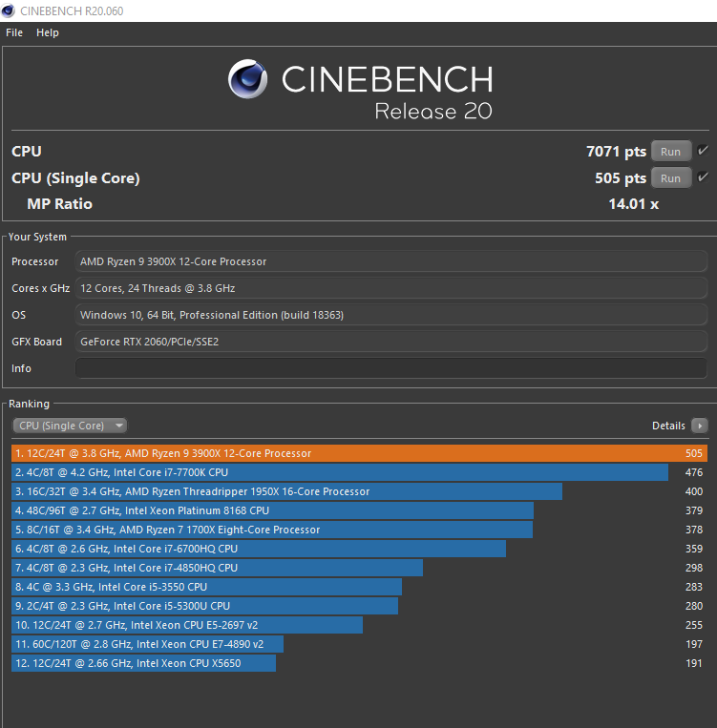Open the ranking type dropdown
The width and height of the screenshot is (717, 728).
[70, 426]
